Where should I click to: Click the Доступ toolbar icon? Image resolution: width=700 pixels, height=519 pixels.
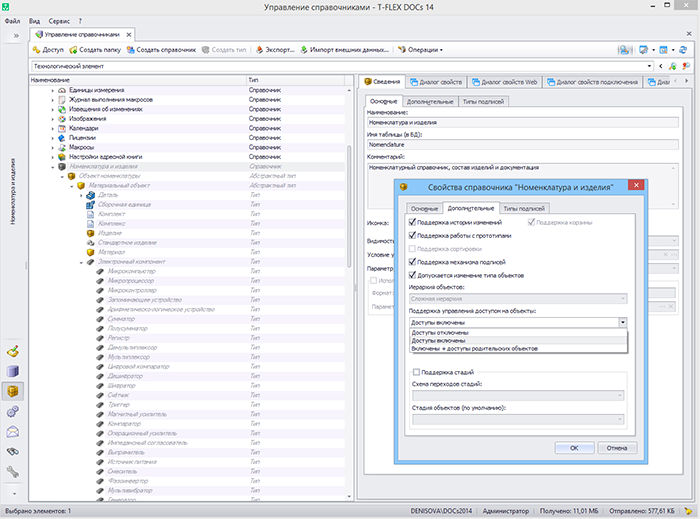pos(37,49)
